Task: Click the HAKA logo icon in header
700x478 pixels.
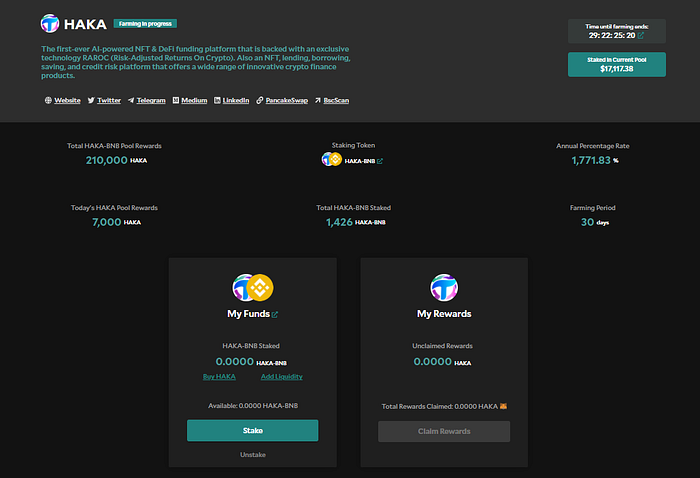Action: [x=50, y=23]
